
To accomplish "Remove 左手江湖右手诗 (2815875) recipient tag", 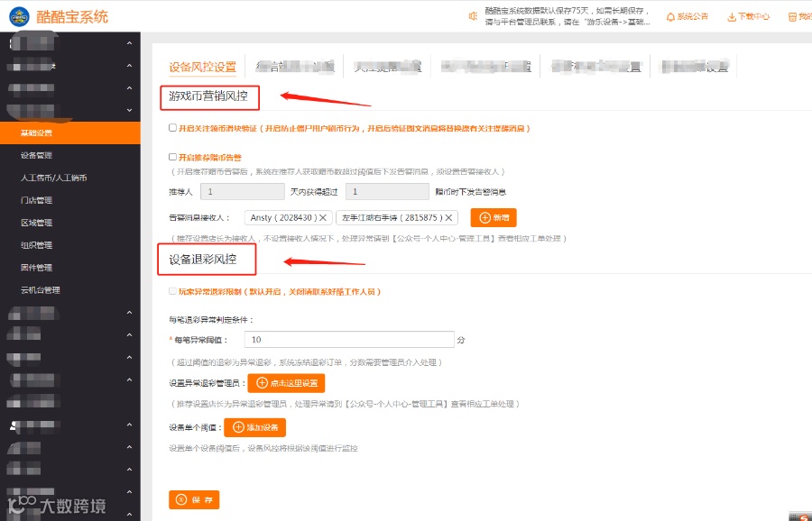I will coord(448,218).
